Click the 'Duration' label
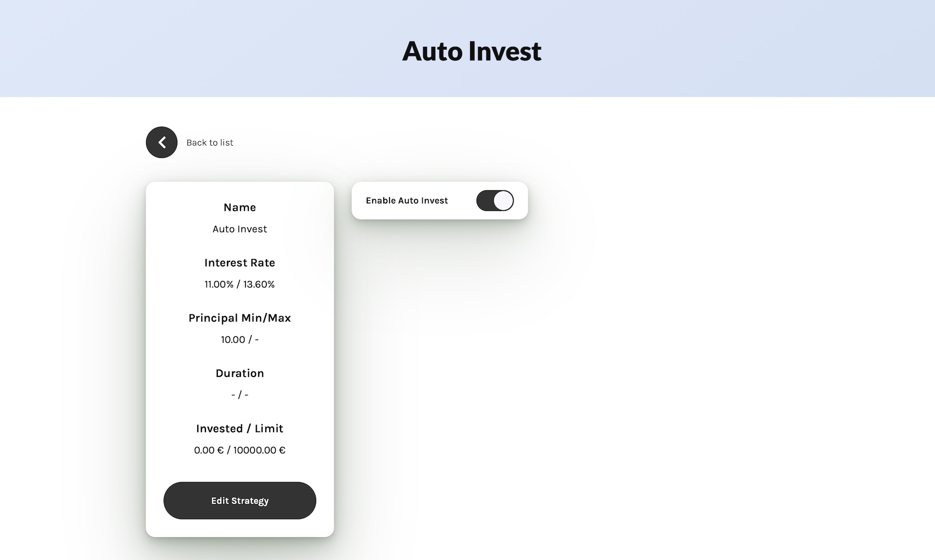The image size is (935, 560). tap(240, 373)
